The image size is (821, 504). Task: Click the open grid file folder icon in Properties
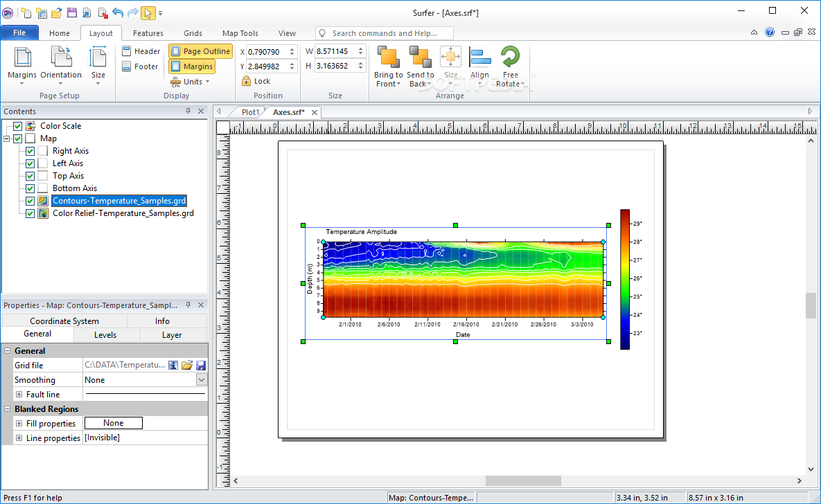(x=187, y=366)
